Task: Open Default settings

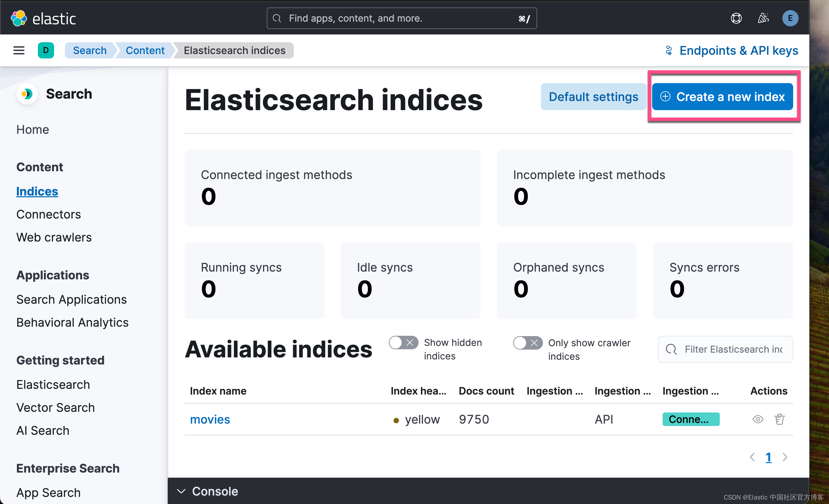Action: tap(593, 96)
